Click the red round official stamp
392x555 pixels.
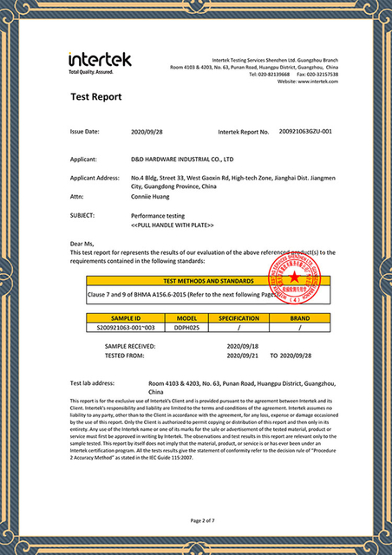click(x=294, y=277)
